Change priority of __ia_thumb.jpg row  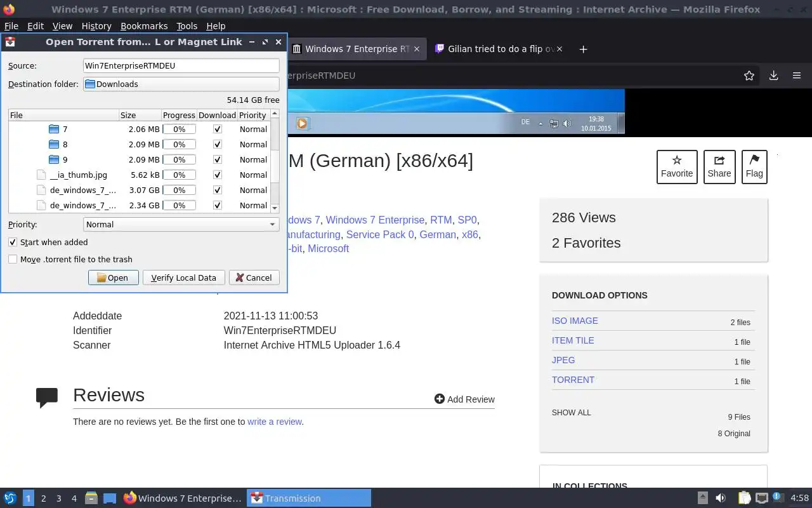(253, 175)
